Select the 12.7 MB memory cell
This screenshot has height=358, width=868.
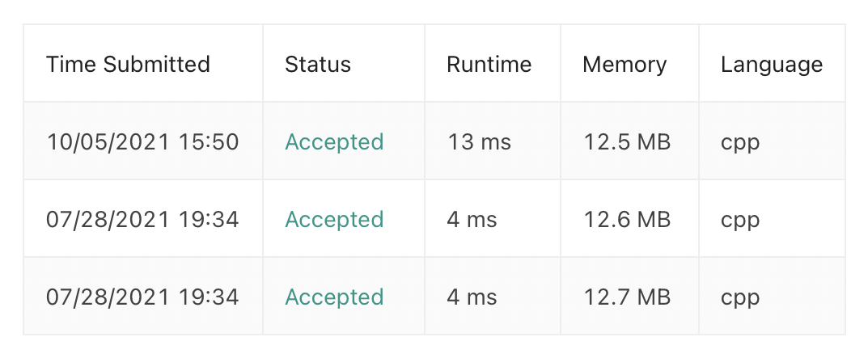627,297
